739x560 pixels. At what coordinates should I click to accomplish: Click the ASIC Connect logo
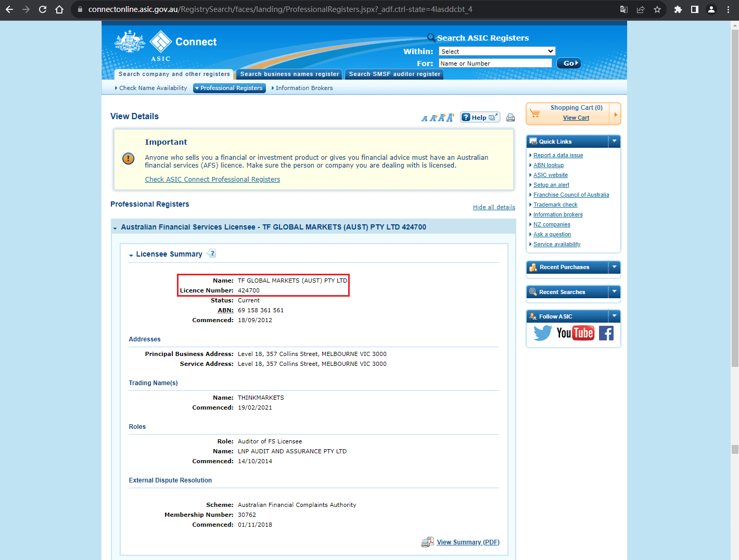coord(165,46)
